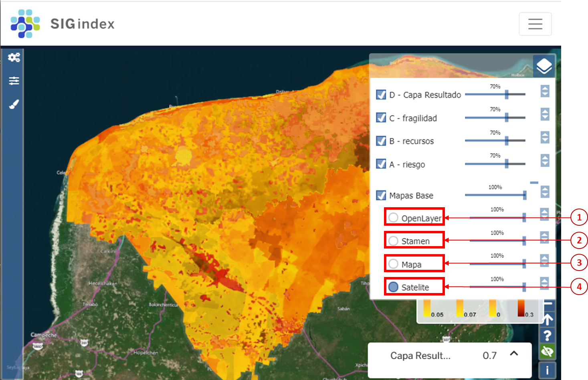The height and width of the screenshot is (380, 588).
Task: Adjust Mapa opacity slider
Action: pyautogui.click(x=498, y=264)
